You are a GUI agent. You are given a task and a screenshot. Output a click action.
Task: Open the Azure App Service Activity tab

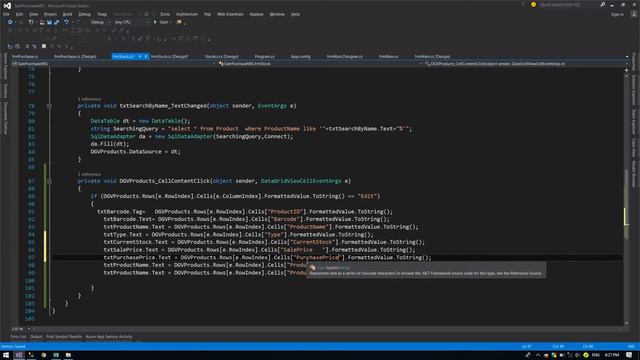(109, 337)
